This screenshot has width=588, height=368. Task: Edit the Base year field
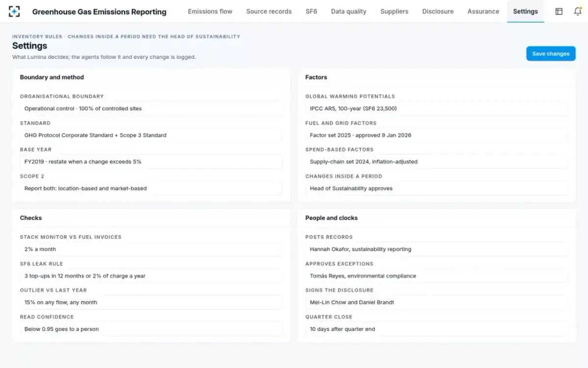pos(151,161)
